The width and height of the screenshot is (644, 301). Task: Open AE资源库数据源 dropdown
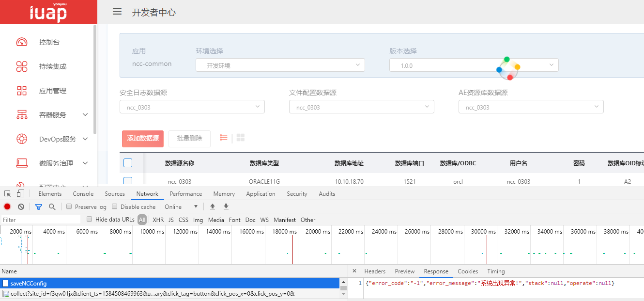click(531, 107)
